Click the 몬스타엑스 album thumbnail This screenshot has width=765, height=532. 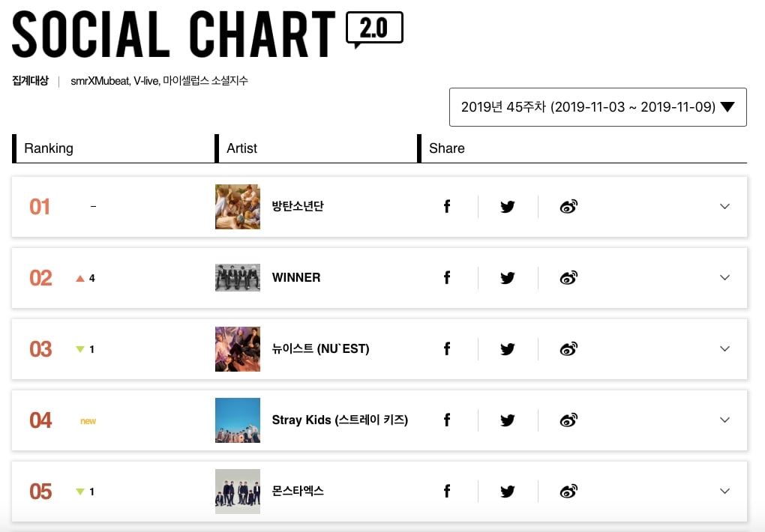pyautogui.click(x=238, y=492)
